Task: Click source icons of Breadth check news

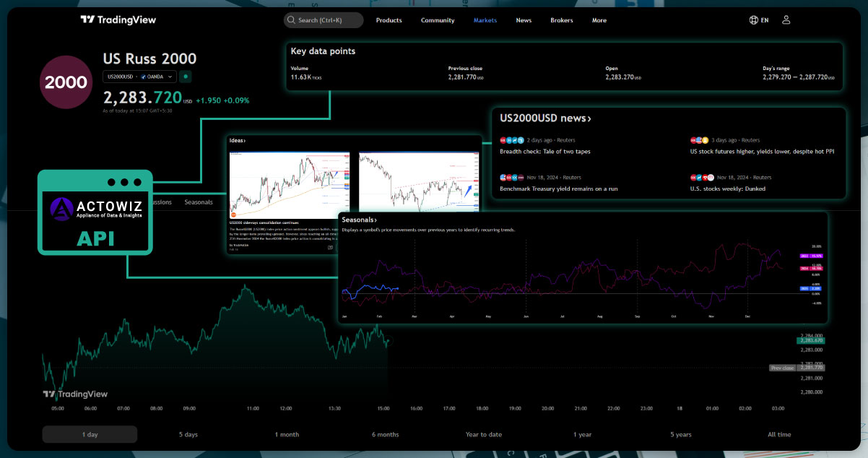Action: pos(512,139)
